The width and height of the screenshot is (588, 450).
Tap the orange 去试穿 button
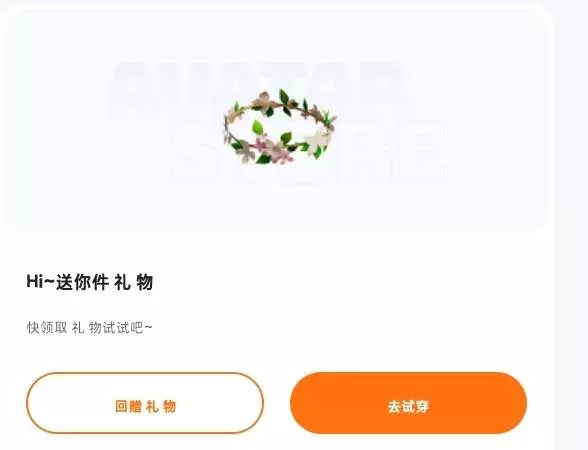tap(408, 403)
